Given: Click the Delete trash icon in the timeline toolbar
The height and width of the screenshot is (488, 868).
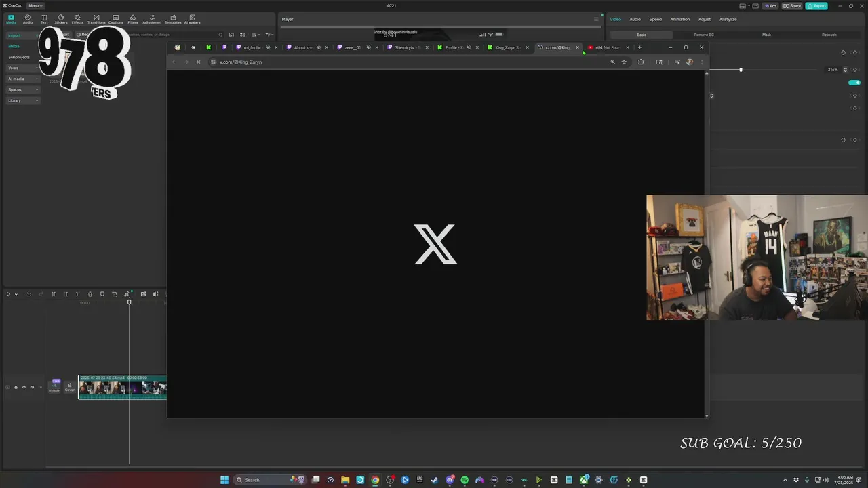Looking at the screenshot, I should coord(90,294).
